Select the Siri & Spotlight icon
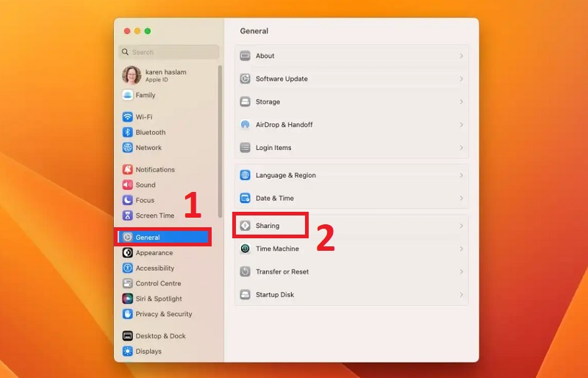 pos(128,299)
